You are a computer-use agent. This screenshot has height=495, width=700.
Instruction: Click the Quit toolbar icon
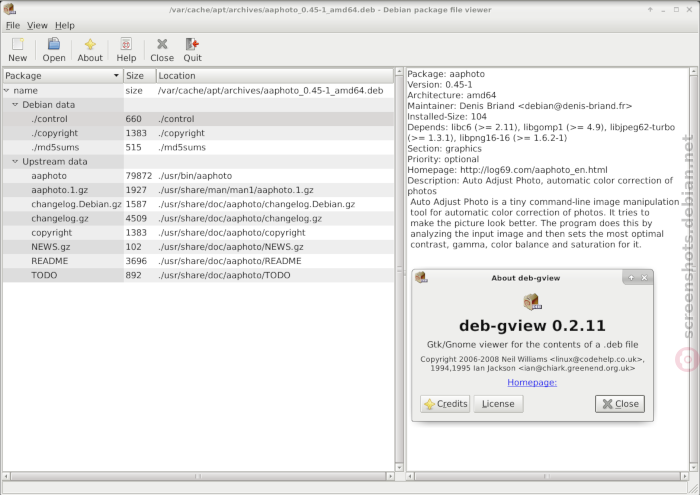tap(192, 44)
